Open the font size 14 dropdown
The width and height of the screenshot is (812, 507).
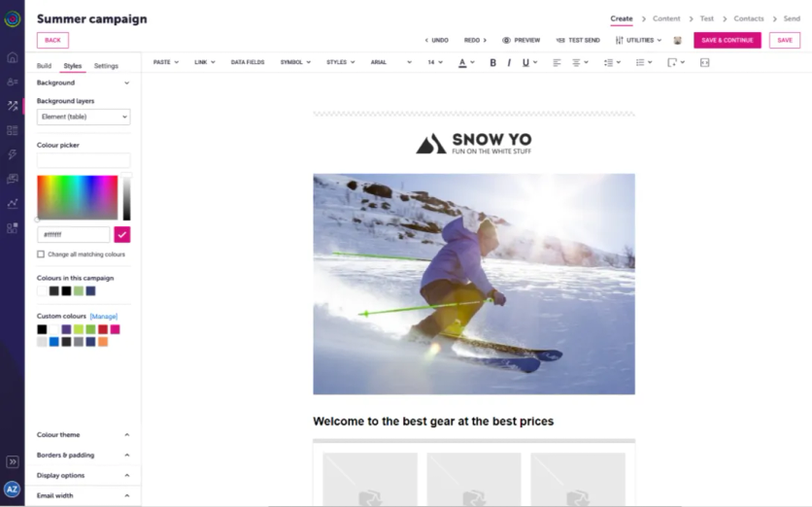(435, 62)
